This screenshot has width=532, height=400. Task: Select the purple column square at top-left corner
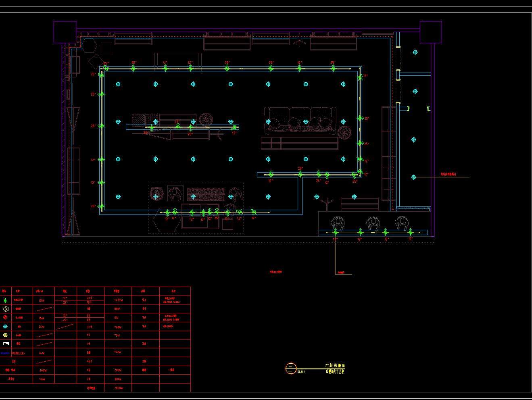(65, 32)
